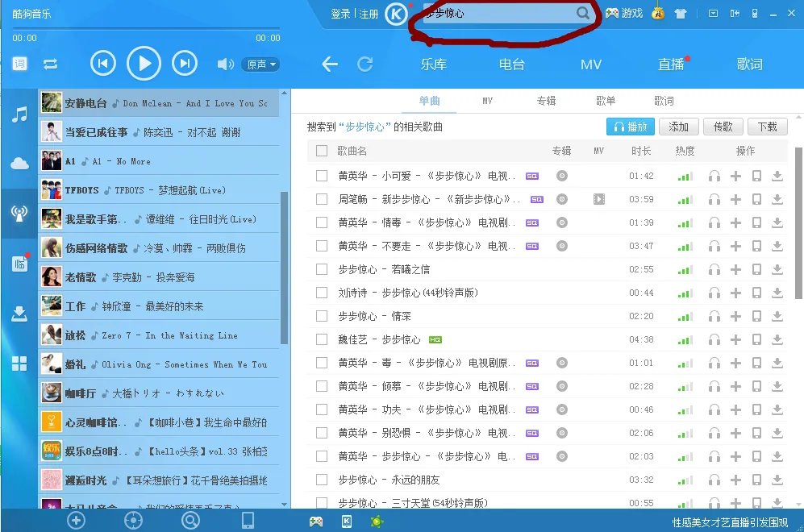Screen dimensions: 804x532
Task: Tick checkbox for 周笔畅 - 新步步惊心
Action: point(322,199)
